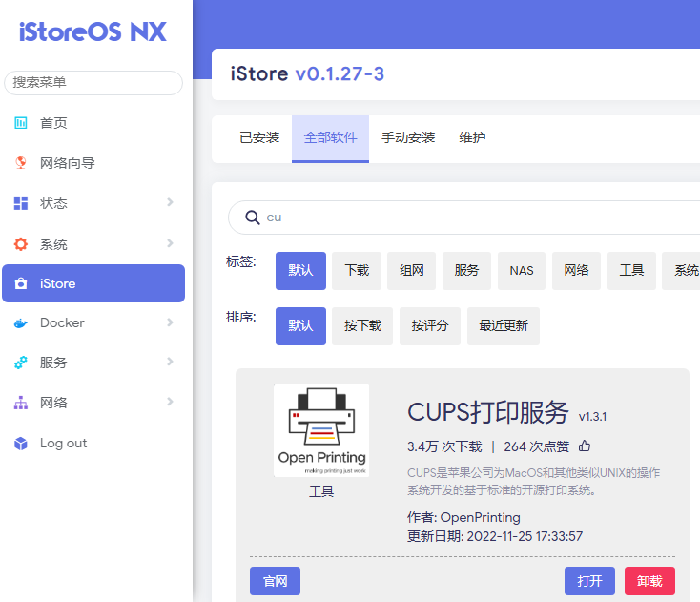The width and height of the screenshot is (700, 602).
Task: Click the iStore v0.1.27-3 heading
Action: 307,74
